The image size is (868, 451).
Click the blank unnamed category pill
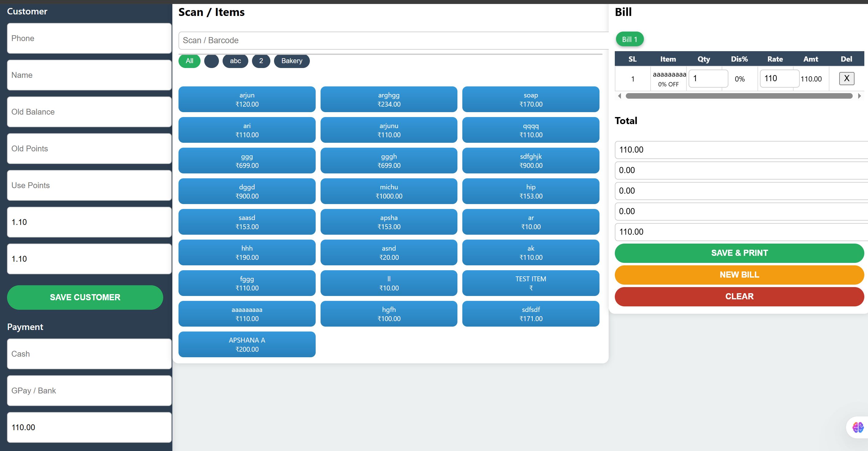pyautogui.click(x=211, y=61)
